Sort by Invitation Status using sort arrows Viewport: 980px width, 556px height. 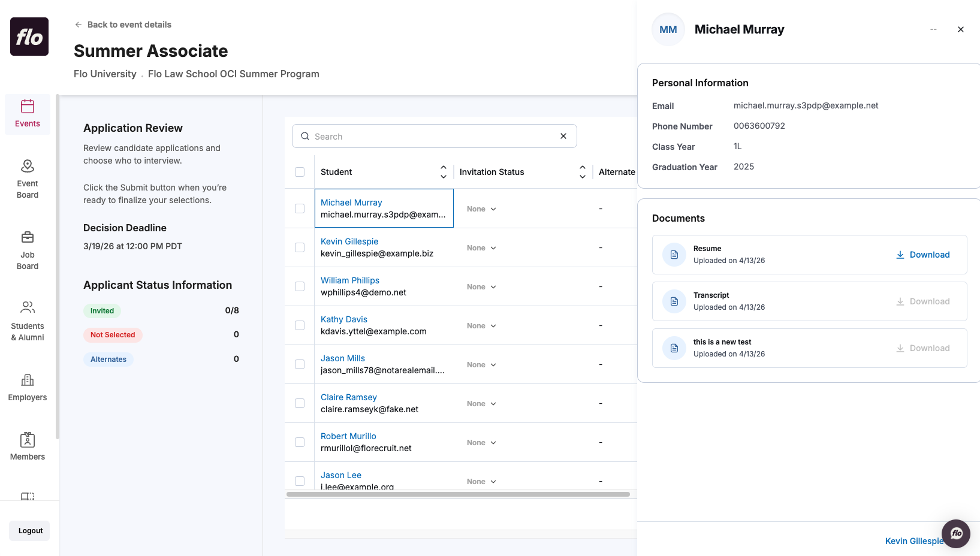pos(583,172)
